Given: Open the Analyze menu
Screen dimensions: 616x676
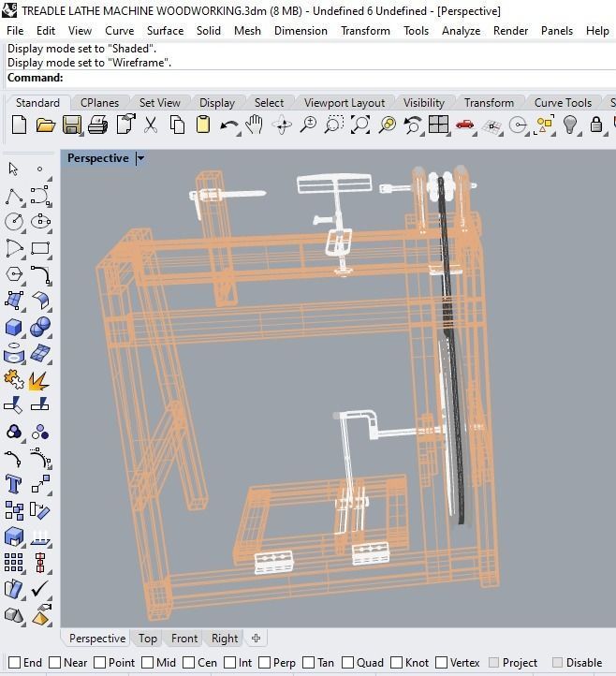Looking at the screenshot, I should [461, 31].
